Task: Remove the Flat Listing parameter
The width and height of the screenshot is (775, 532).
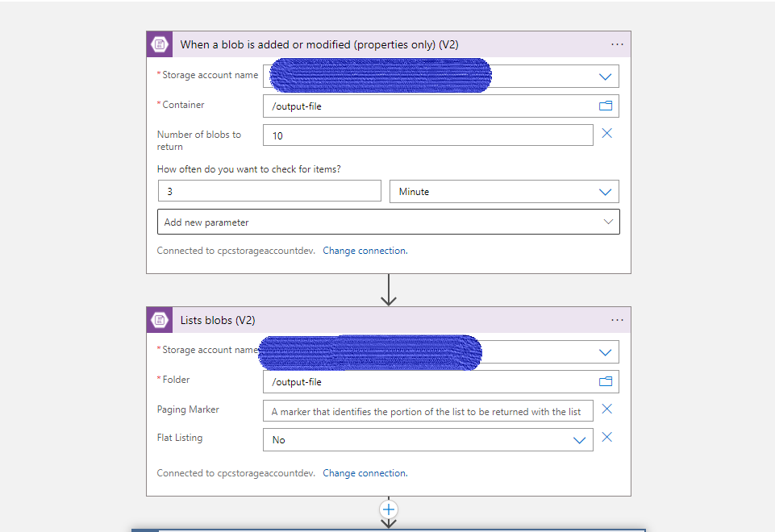Action: point(607,437)
